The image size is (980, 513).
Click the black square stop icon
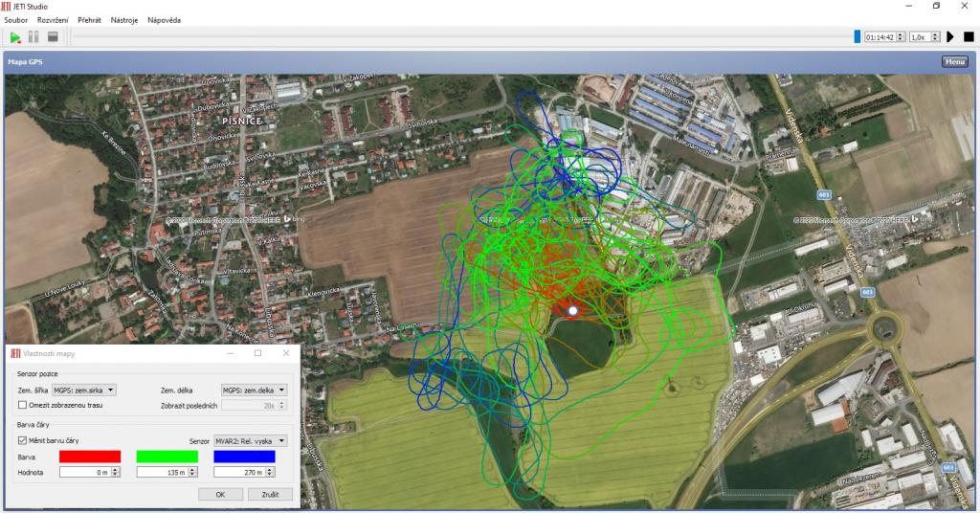pyautogui.click(x=969, y=37)
